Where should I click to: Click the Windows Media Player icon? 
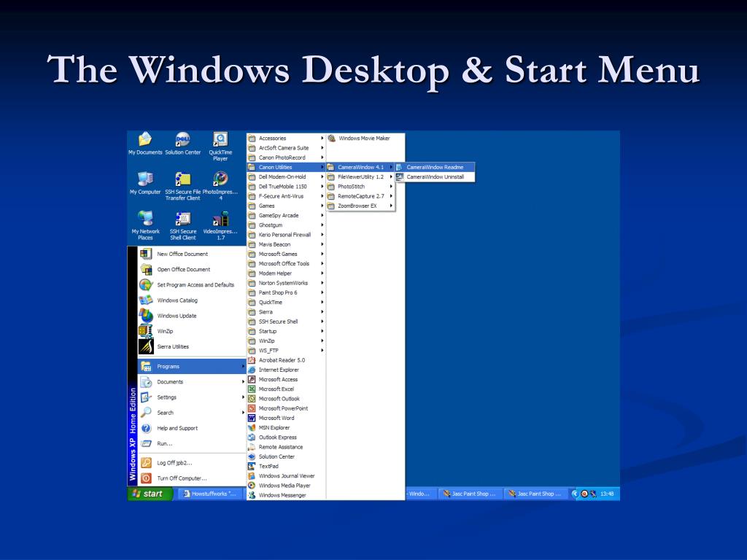tap(252, 485)
